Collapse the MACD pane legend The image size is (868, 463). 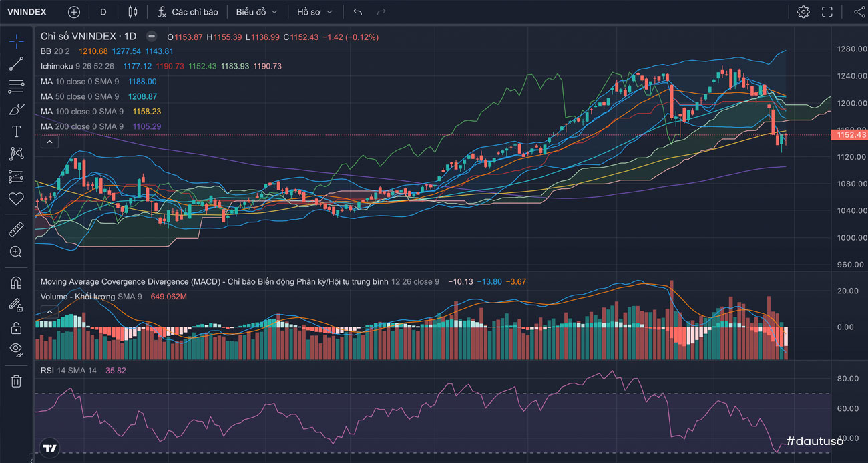(x=50, y=311)
